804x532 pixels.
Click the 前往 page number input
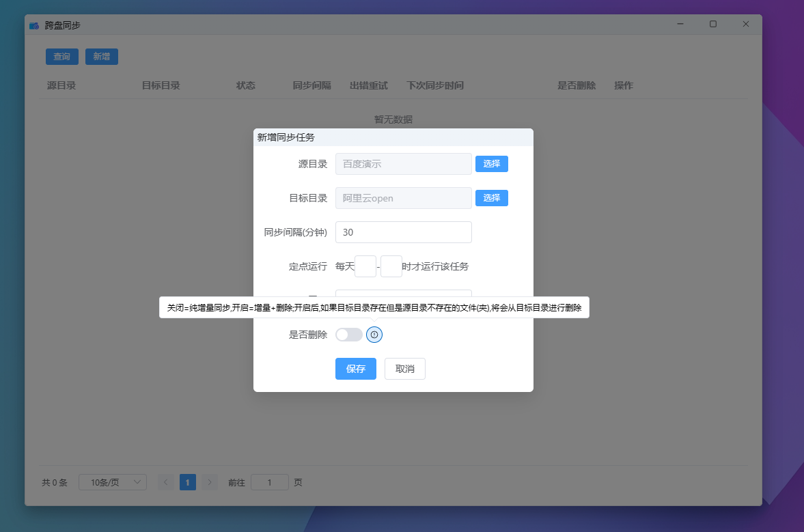[269, 482]
